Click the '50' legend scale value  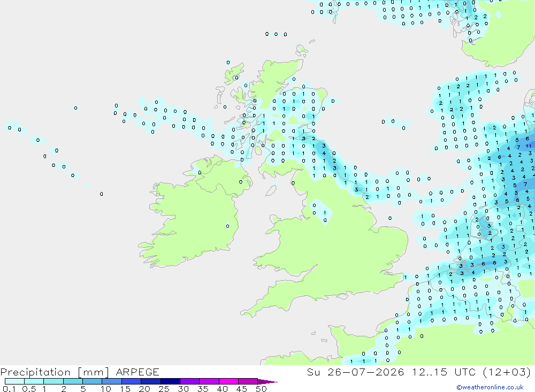(261, 389)
